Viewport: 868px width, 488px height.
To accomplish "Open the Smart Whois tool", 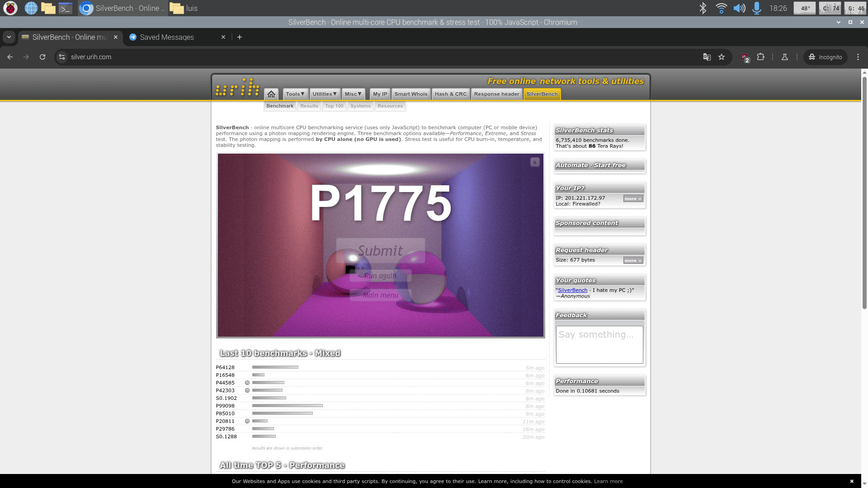I will click(x=411, y=94).
